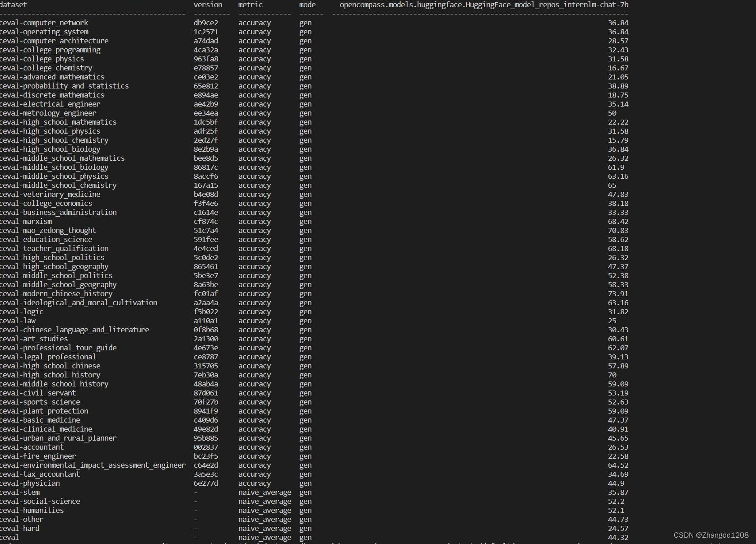Click ceval-middle_school_mathematics dataset name
Viewport: 756px width, 544px height.
(x=62, y=158)
